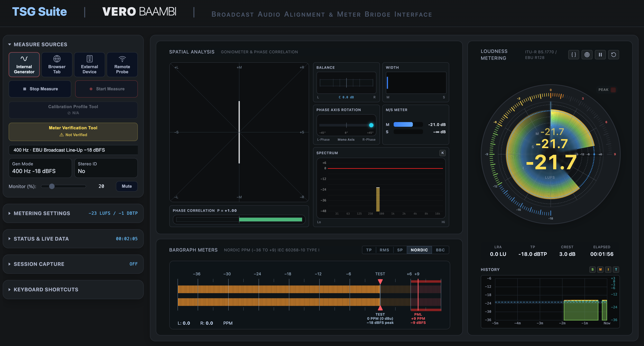Viewport: 644px width, 346px height.
Task: Toggle the M history trace
Action: (600, 269)
